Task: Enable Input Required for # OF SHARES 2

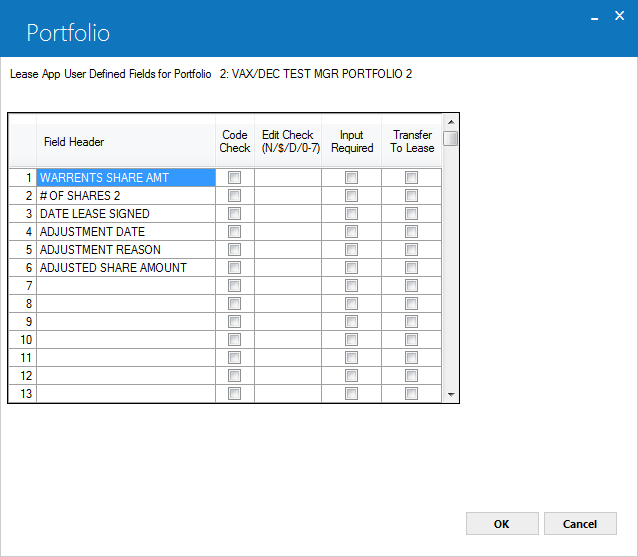Action: (351, 196)
